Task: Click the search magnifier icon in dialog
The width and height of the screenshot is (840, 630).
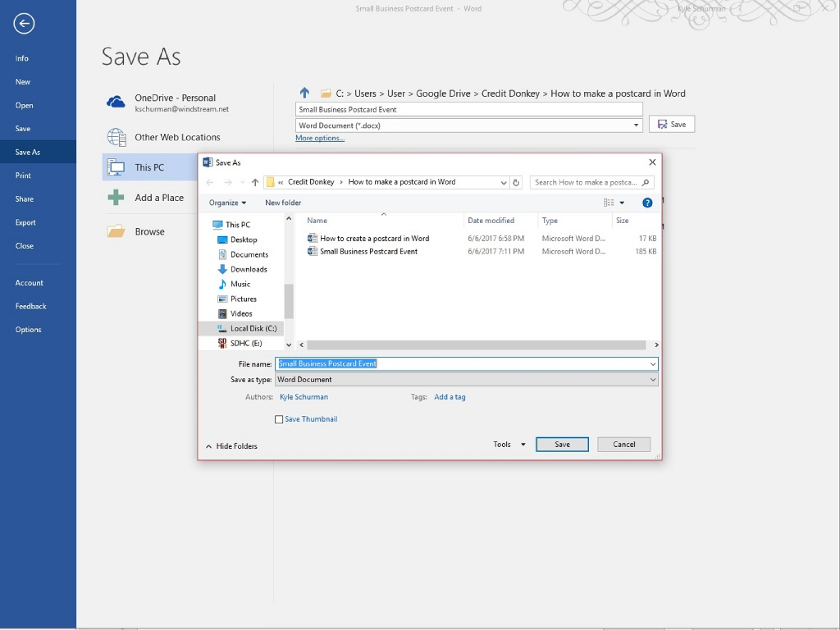Action: (646, 182)
